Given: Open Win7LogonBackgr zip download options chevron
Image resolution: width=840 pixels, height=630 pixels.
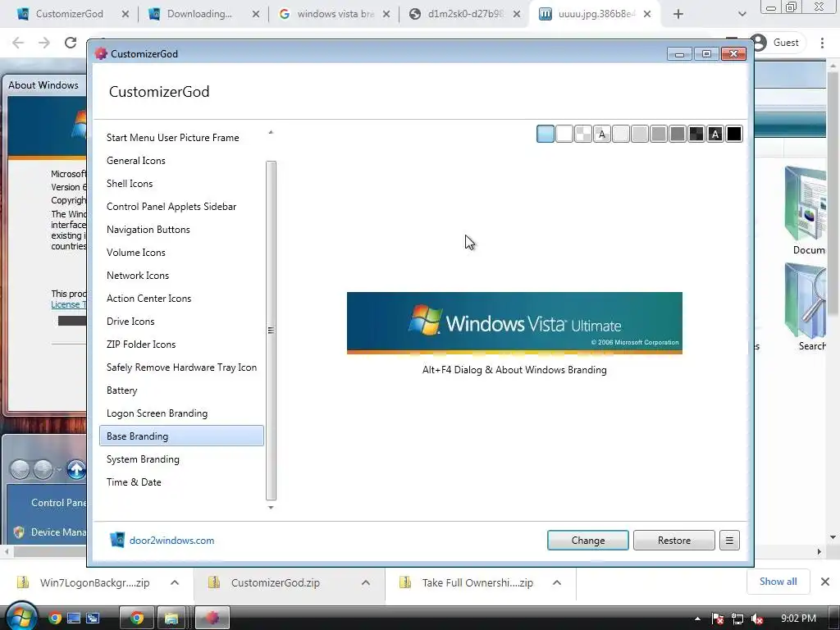Looking at the screenshot, I should [x=175, y=583].
